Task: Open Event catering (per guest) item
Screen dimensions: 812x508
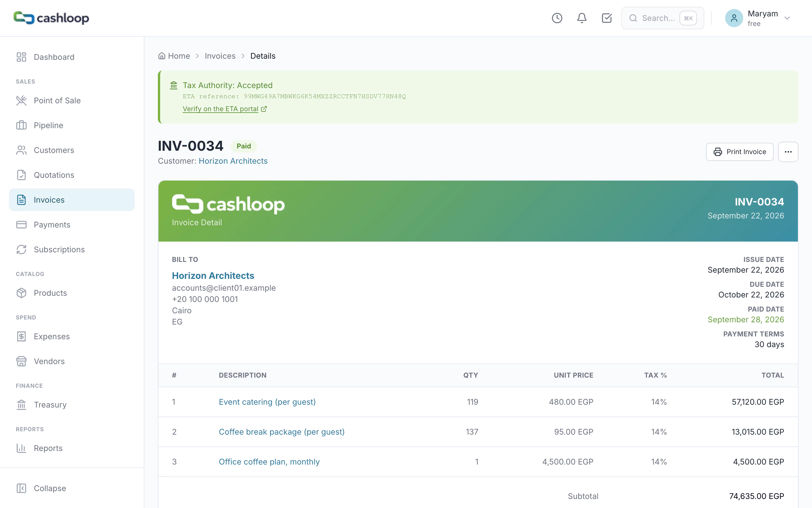Action: pyautogui.click(x=267, y=402)
